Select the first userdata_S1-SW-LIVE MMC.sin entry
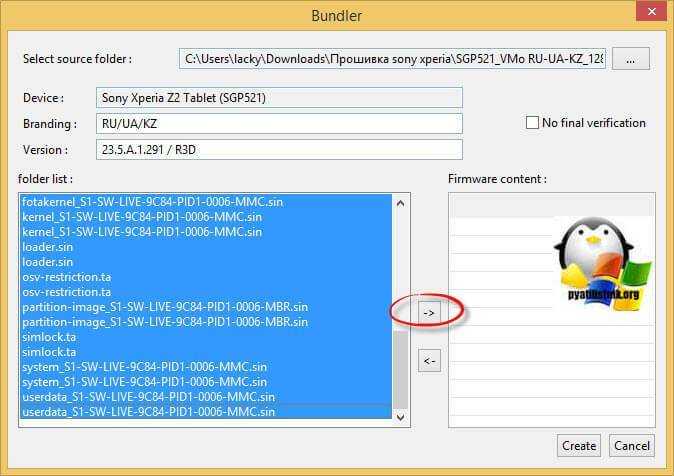674x476 pixels. coord(206,397)
